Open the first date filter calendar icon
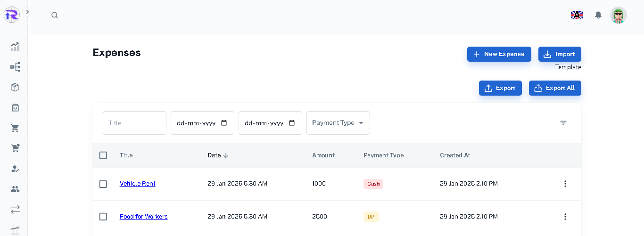 pyautogui.click(x=224, y=123)
